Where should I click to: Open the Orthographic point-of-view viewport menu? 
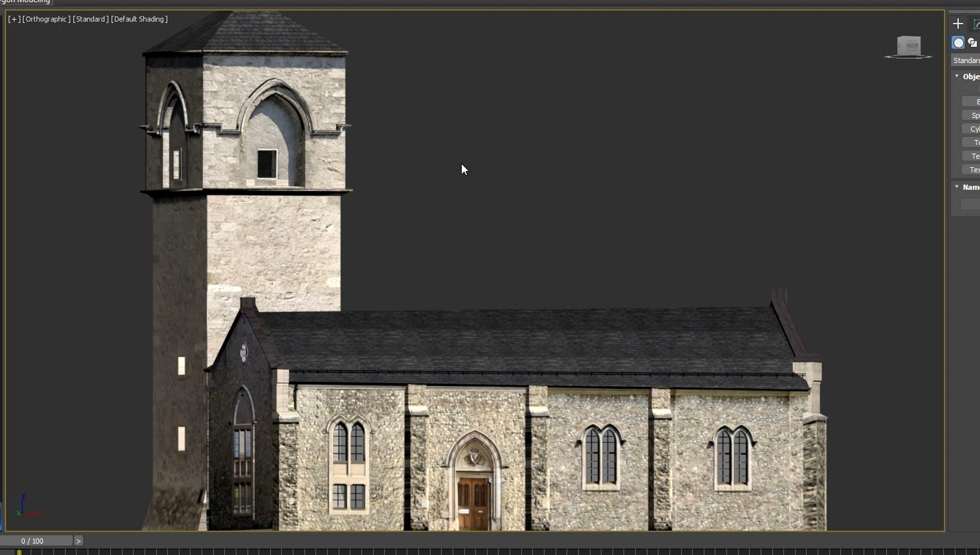point(46,19)
